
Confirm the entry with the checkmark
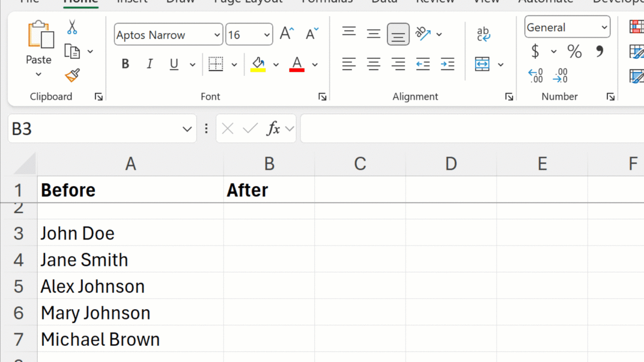[250, 129]
